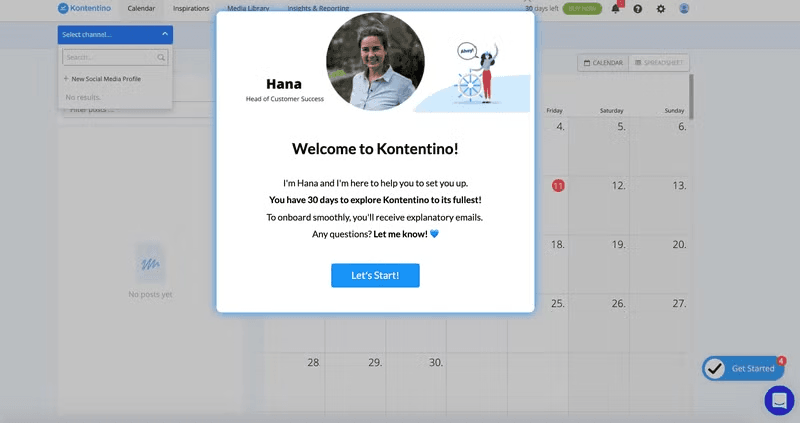Image resolution: width=800 pixels, height=423 pixels.
Task: Open the help question mark icon
Action: 638,9
